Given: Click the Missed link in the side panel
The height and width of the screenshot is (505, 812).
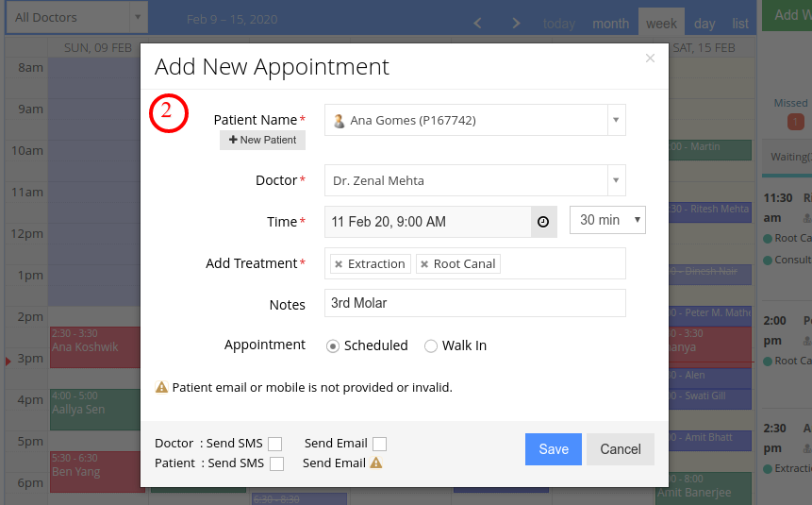Looking at the screenshot, I should tap(790, 103).
